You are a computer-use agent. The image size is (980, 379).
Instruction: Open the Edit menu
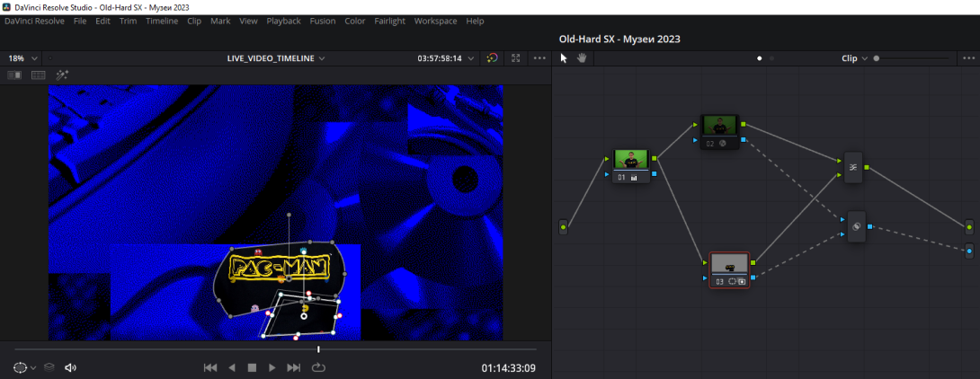pos(102,21)
